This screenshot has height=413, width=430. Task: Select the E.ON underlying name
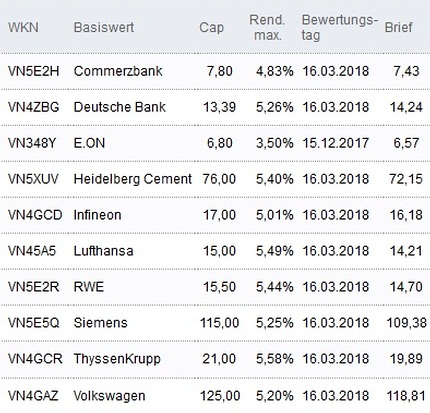point(89,143)
